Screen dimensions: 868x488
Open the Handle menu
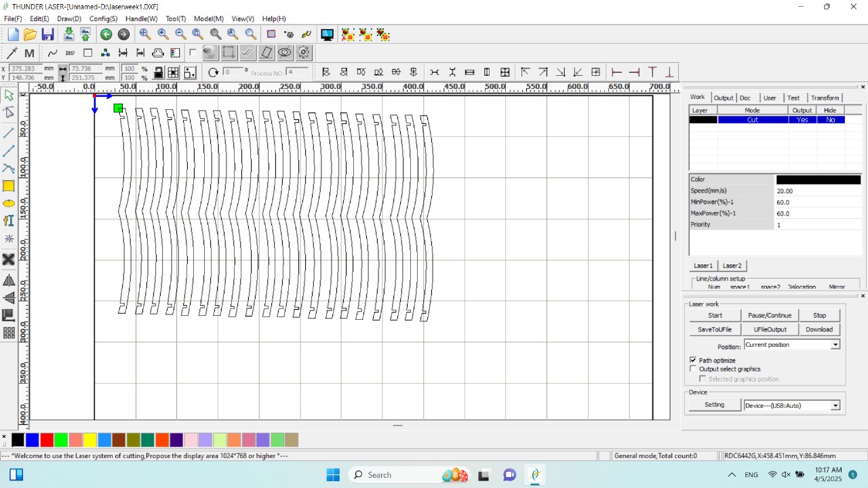click(x=141, y=19)
